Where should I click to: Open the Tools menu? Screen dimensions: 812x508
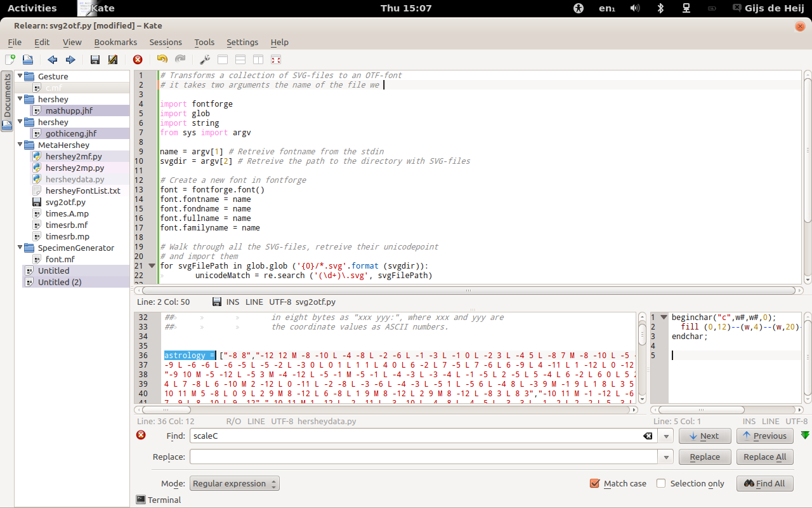[204, 42]
